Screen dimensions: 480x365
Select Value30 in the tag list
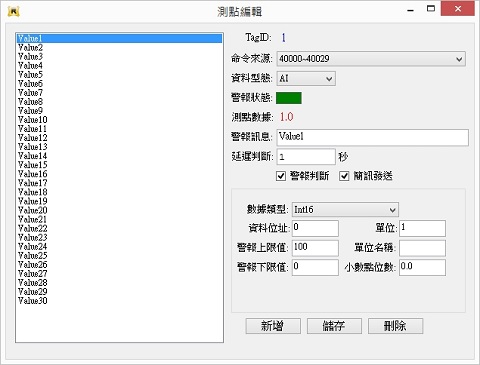coord(119,301)
